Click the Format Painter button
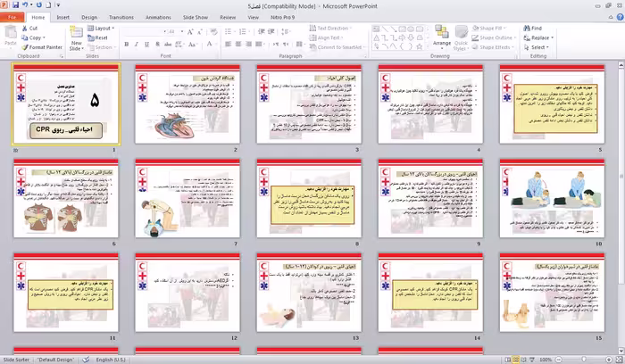The width and height of the screenshot is (625, 364). 42,47
